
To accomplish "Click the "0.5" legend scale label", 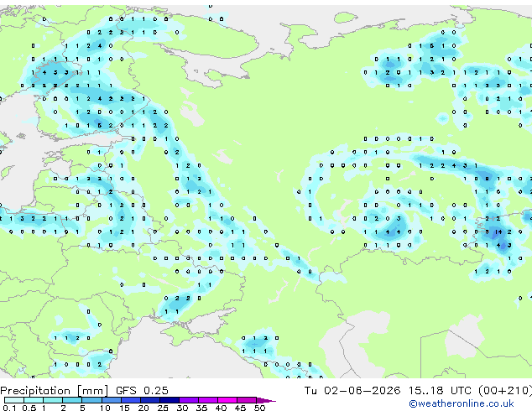I will [x=29, y=408].
